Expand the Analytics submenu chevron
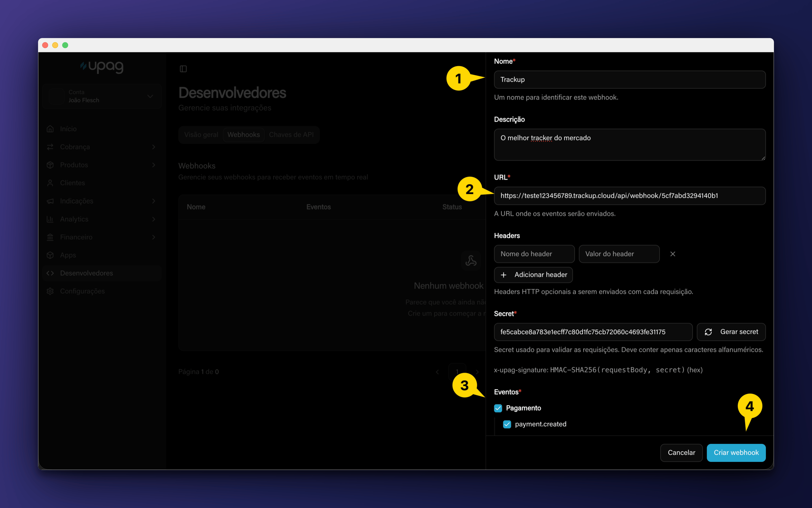This screenshot has width=812, height=508. [x=154, y=219]
